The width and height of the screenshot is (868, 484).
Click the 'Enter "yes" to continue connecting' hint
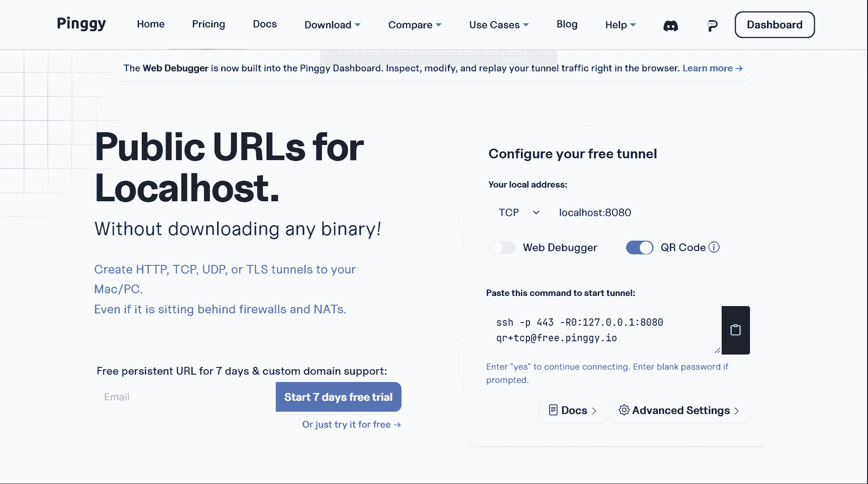pyautogui.click(x=607, y=373)
